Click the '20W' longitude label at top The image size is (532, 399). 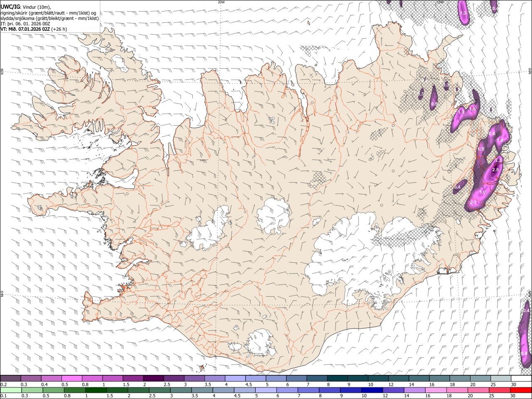(221, 2)
